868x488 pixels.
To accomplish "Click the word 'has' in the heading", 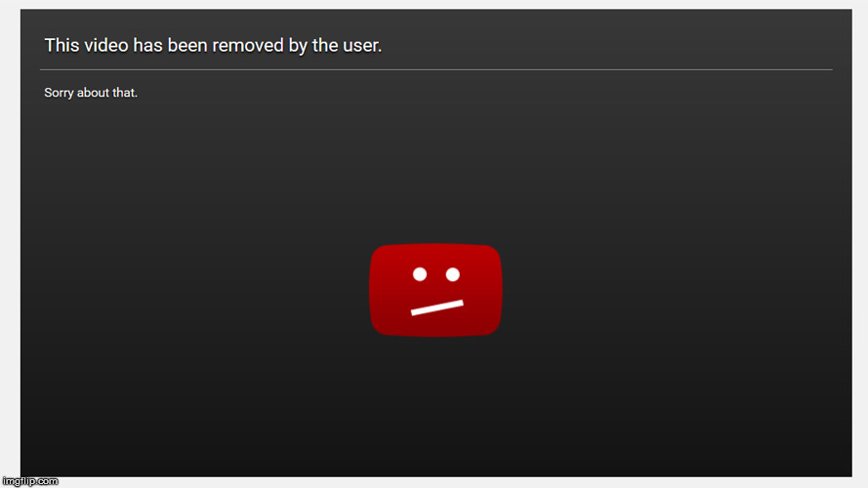I will (147, 45).
